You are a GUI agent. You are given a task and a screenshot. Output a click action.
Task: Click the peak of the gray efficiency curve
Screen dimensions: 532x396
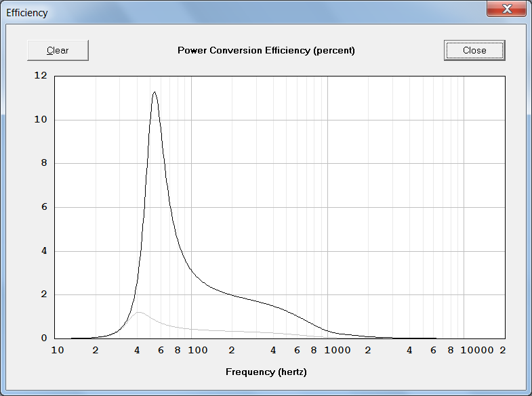(x=139, y=312)
